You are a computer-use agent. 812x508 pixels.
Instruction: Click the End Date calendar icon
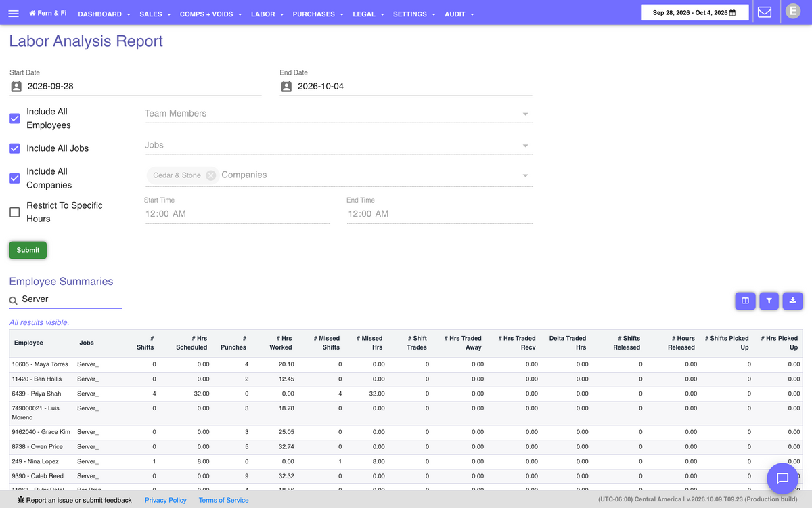pos(286,87)
